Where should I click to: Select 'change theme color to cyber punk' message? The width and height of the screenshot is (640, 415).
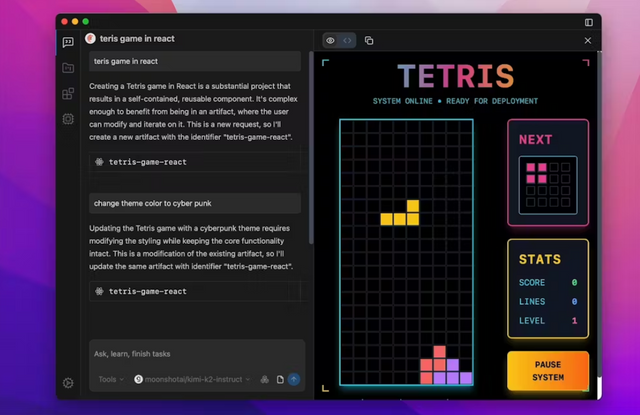pos(195,203)
